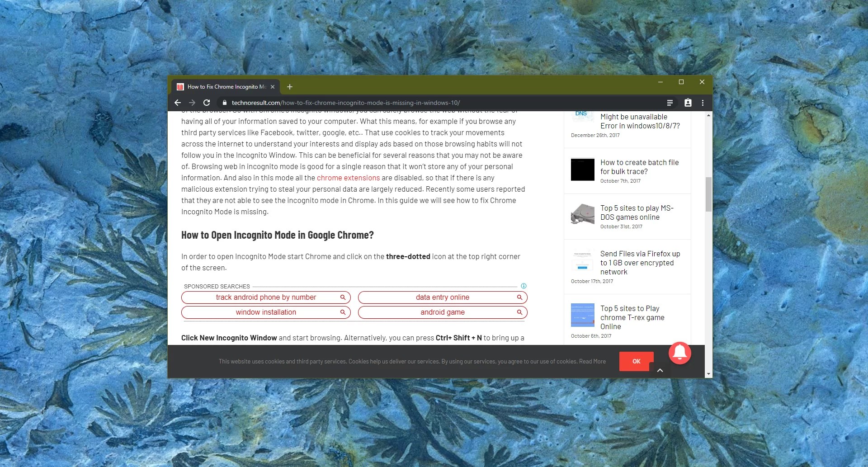Click the scrollbar down arrow
The image size is (868, 467).
click(x=708, y=374)
